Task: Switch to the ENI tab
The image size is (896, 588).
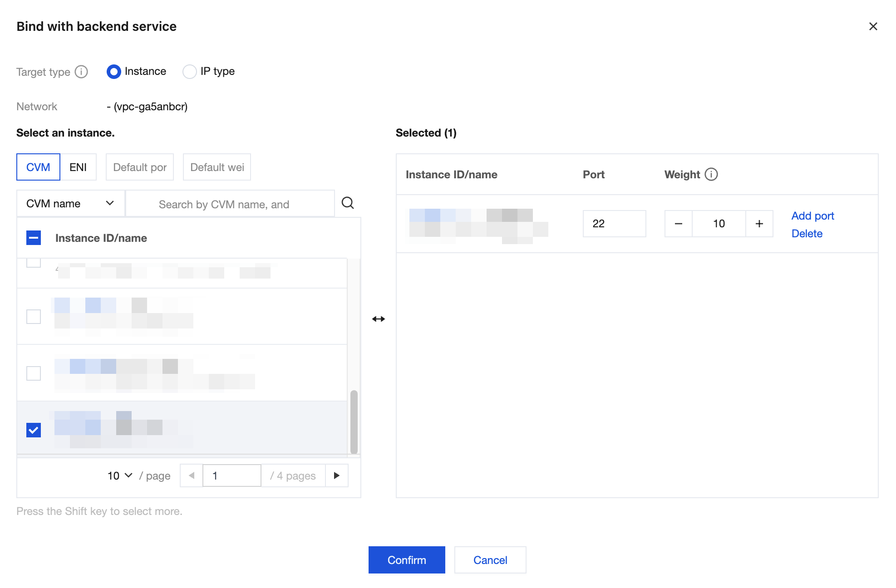Action: [78, 167]
